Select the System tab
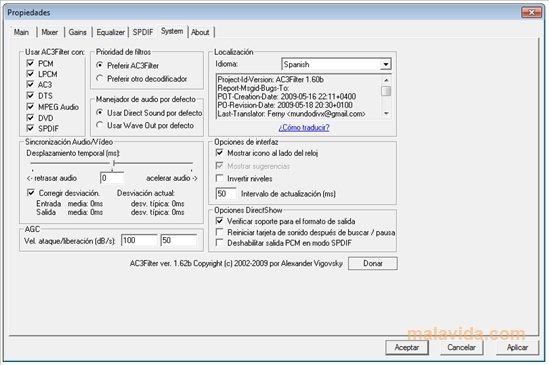Image resolution: width=549 pixels, height=365 pixels. (x=172, y=31)
